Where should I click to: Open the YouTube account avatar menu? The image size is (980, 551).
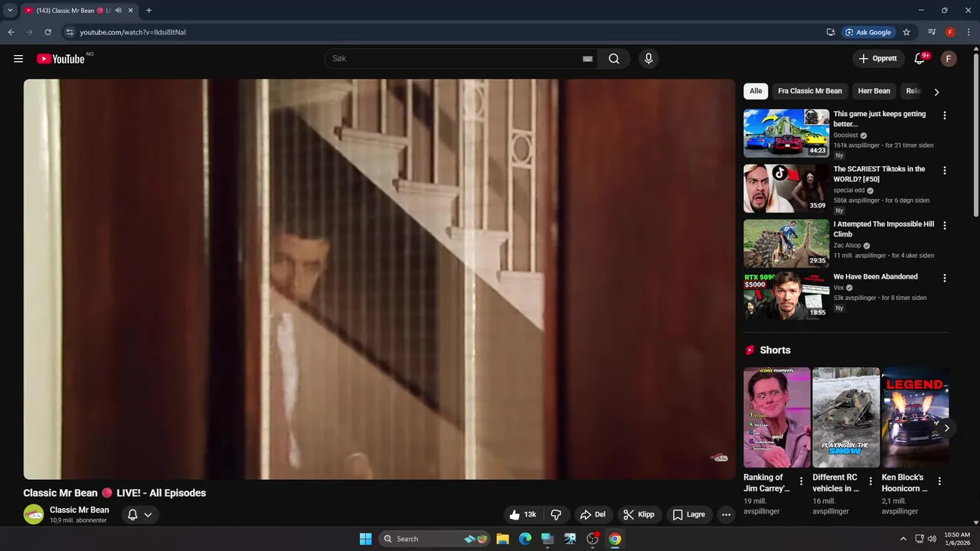click(949, 59)
